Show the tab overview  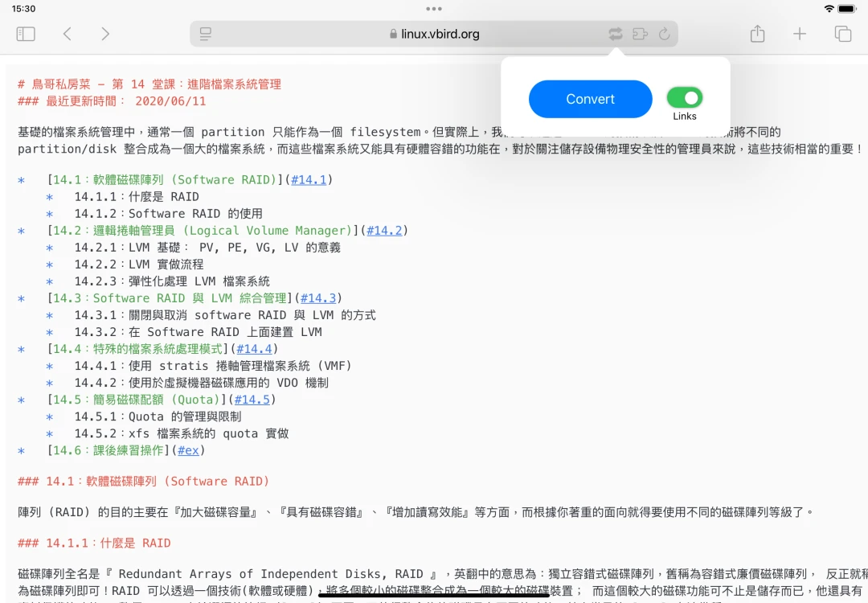pos(842,34)
